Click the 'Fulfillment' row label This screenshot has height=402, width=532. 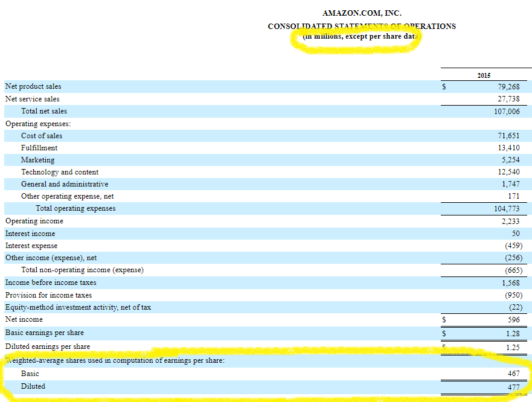39,148
